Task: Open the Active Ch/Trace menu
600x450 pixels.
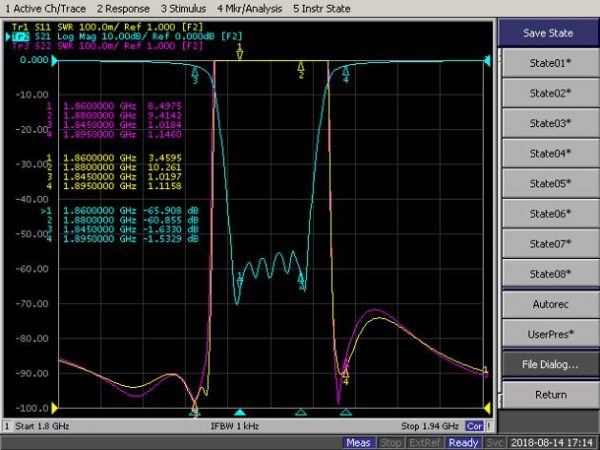Action: [x=45, y=7]
